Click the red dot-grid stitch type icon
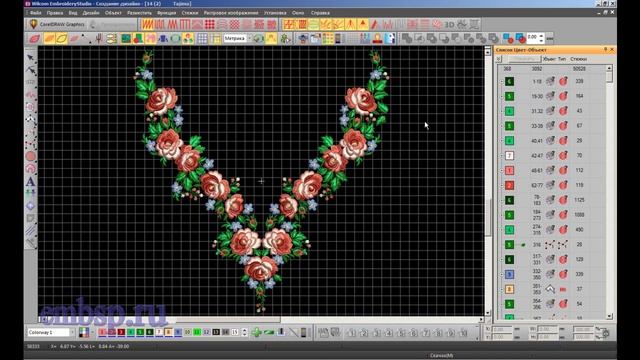Image resolution: width=640 pixels, height=360 pixels. (x=210, y=24)
